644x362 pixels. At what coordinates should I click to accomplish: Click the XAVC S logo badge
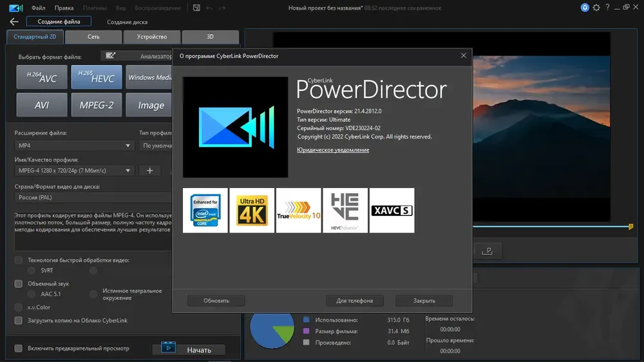tap(392, 211)
